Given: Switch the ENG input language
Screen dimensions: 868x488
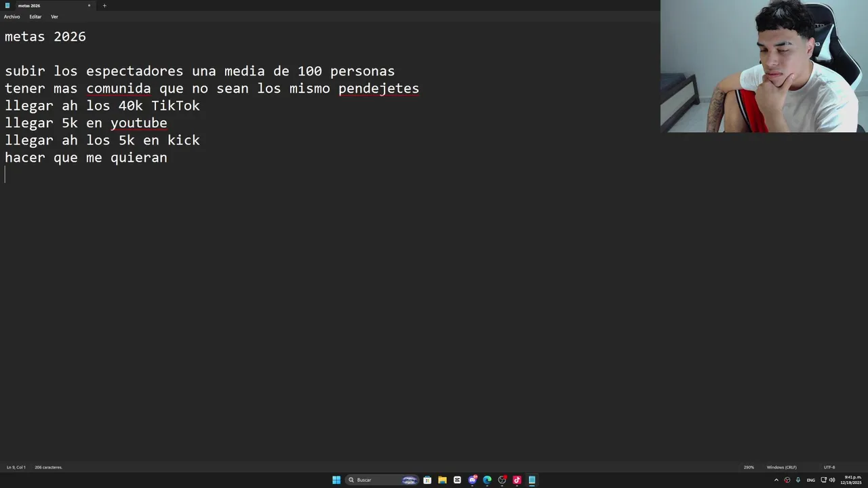Looking at the screenshot, I should pos(811,480).
